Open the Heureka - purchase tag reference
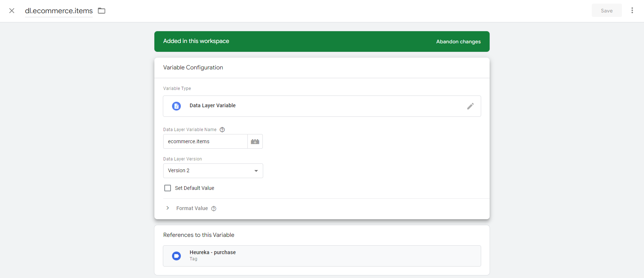Viewport: 644px width, 278px height. coord(322,256)
